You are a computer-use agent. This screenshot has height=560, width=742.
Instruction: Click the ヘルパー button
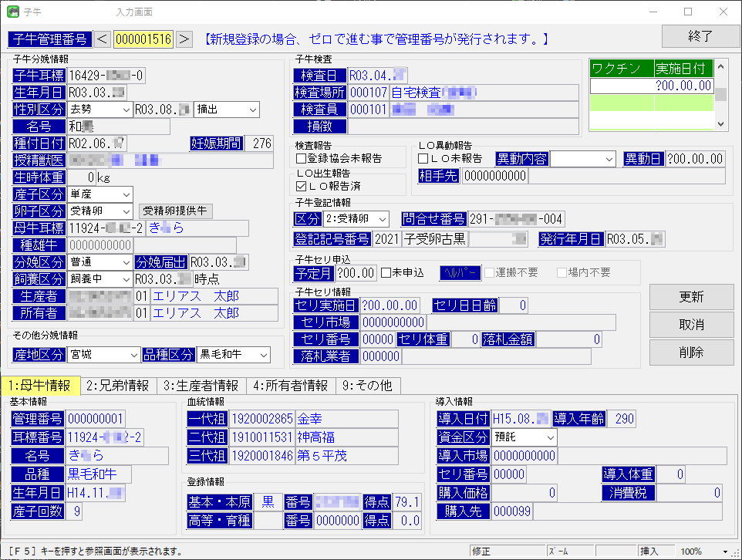tap(460, 272)
